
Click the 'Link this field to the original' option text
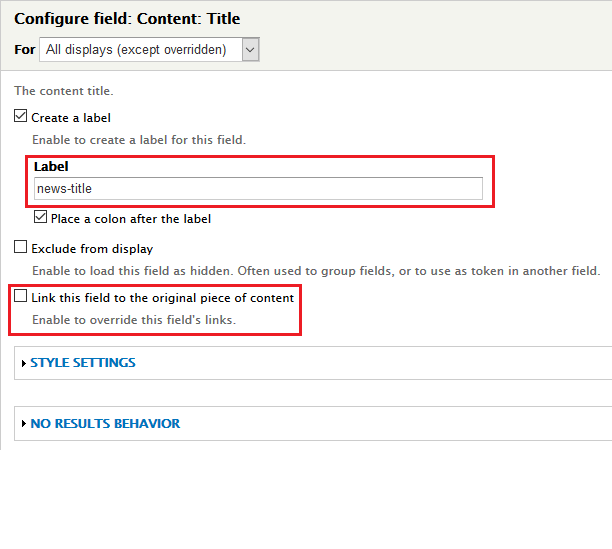point(163,298)
